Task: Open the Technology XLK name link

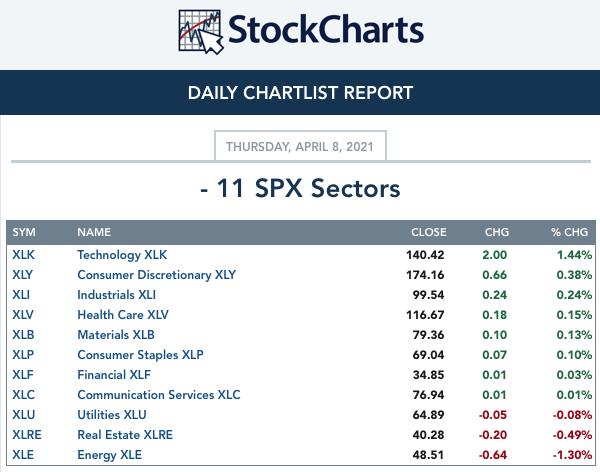Action: 122,255
